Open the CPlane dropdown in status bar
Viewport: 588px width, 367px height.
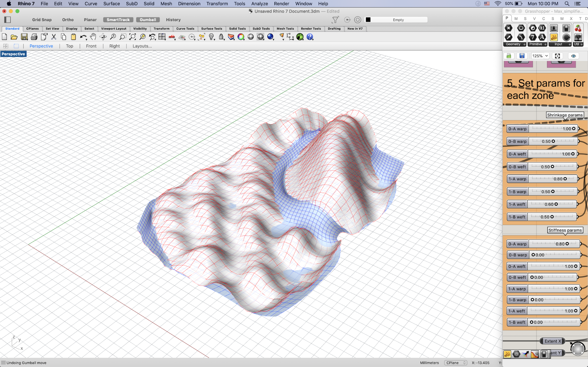[x=455, y=363]
